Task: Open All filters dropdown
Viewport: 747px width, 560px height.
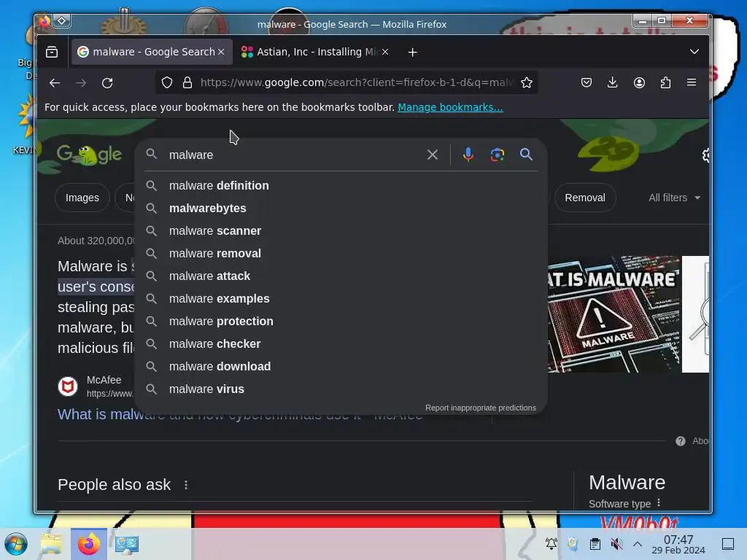Action: click(x=674, y=198)
